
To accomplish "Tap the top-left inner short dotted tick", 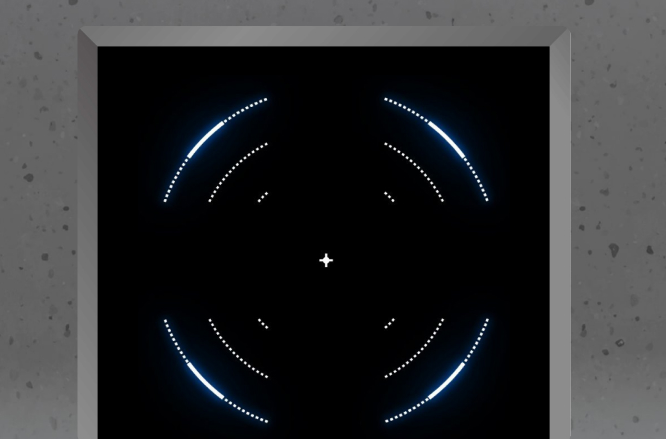I will 262,197.
